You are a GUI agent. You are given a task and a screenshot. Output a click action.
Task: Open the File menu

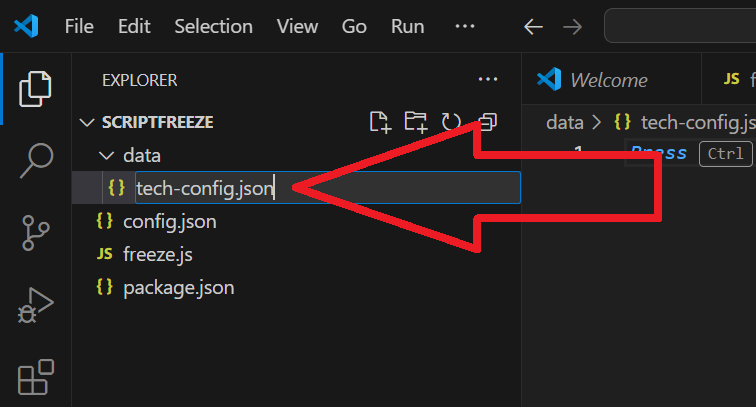pyautogui.click(x=79, y=27)
